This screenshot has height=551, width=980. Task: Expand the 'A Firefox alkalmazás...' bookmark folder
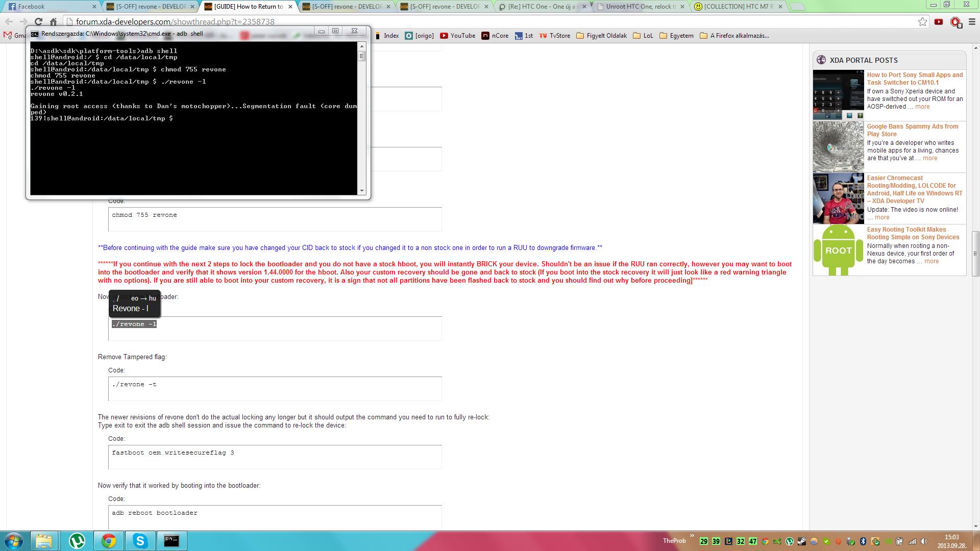pyautogui.click(x=734, y=36)
